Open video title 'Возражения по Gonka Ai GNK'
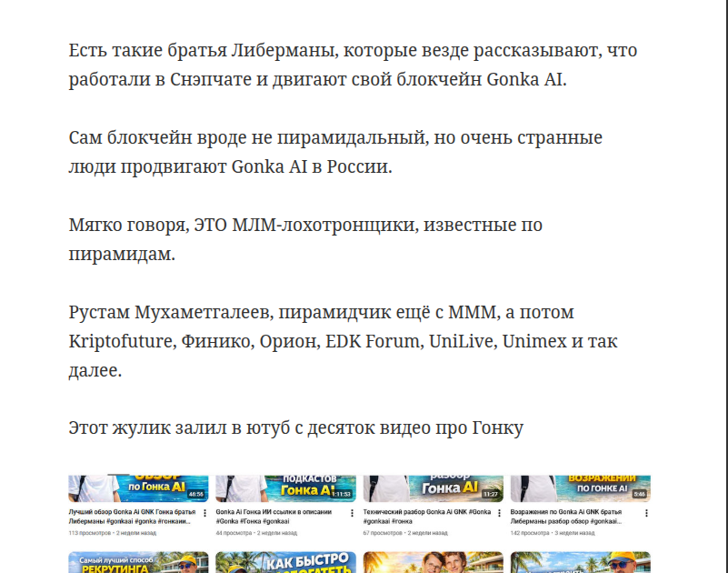 [x=573, y=518]
